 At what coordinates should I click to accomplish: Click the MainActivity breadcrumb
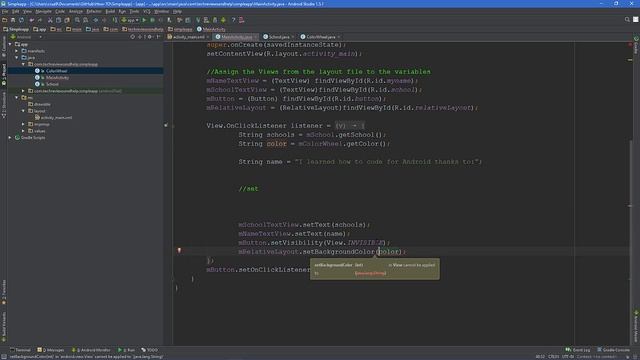[x=211, y=29]
